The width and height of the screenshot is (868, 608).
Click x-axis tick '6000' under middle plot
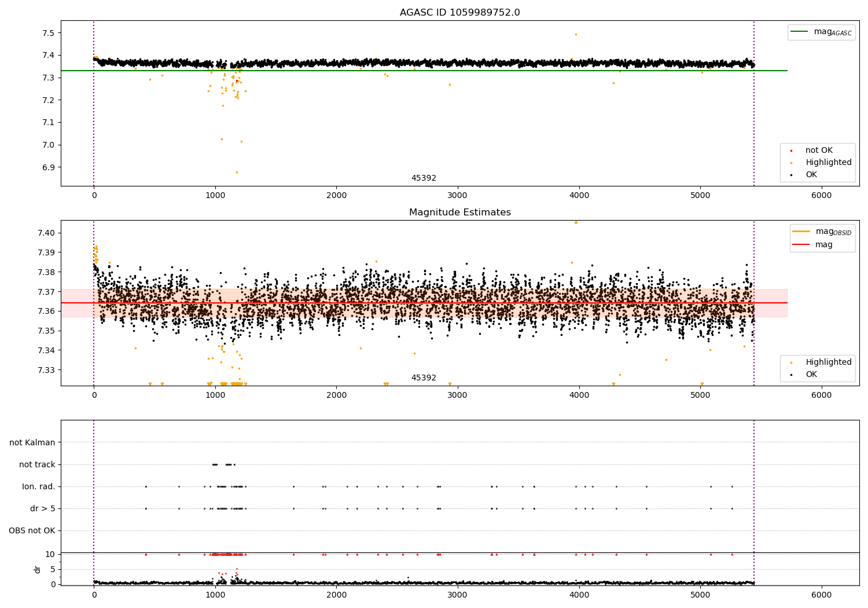click(822, 395)
